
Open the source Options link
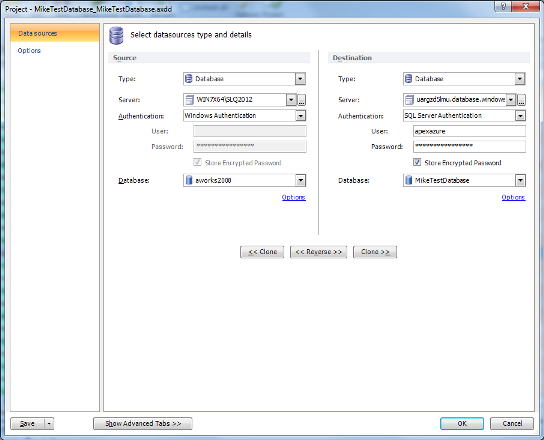point(294,197)
